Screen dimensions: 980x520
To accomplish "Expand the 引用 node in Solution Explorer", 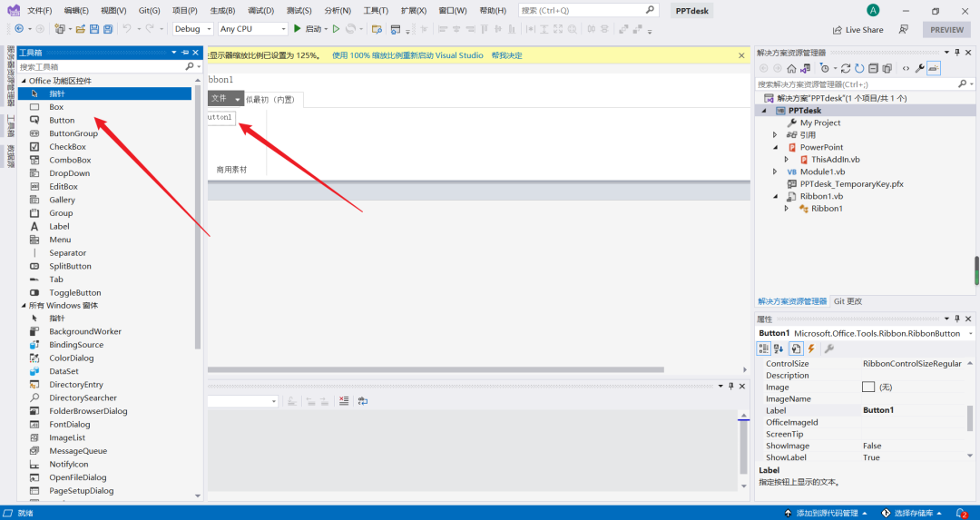I will (x=775, y=135).
